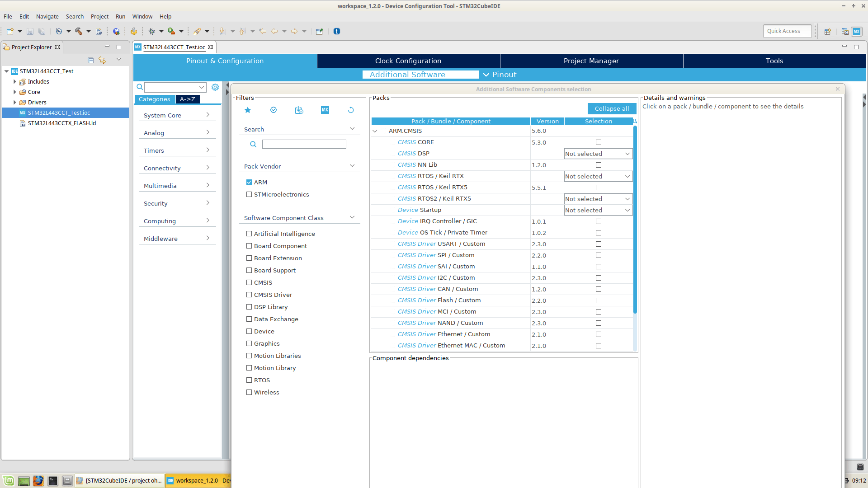The width and height of the screenshot is (868, 488).
Task: Open the Project menu
Action: point(99,17)
